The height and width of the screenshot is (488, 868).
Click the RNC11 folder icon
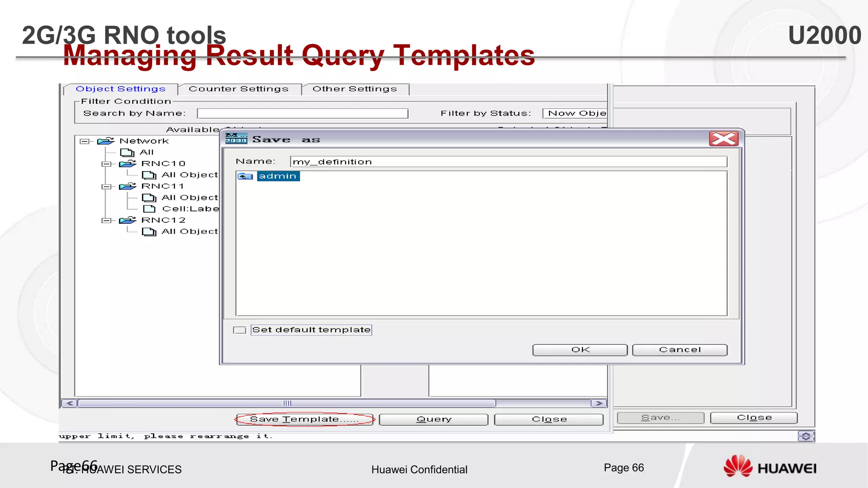[x=128, y=186]
